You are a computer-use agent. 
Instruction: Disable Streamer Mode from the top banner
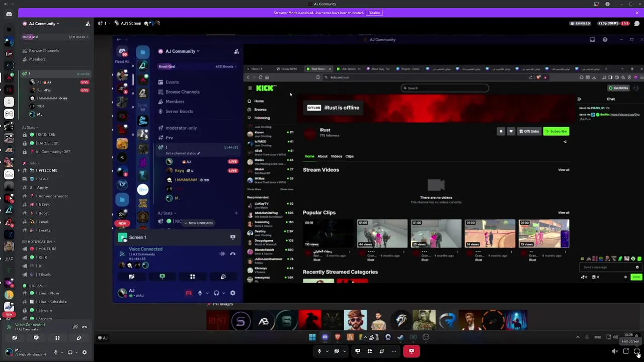[374, 13]
